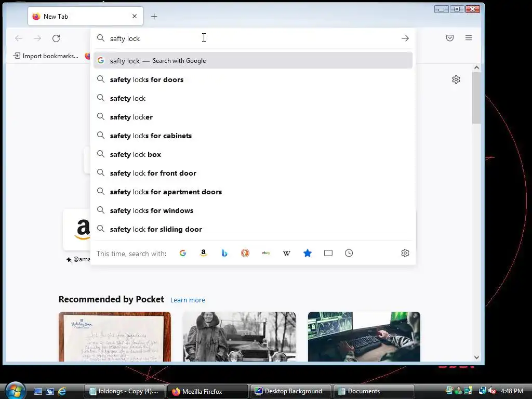532x399 pixels.
Task: Open new tab with plus button
Action: tap(154, 16)
